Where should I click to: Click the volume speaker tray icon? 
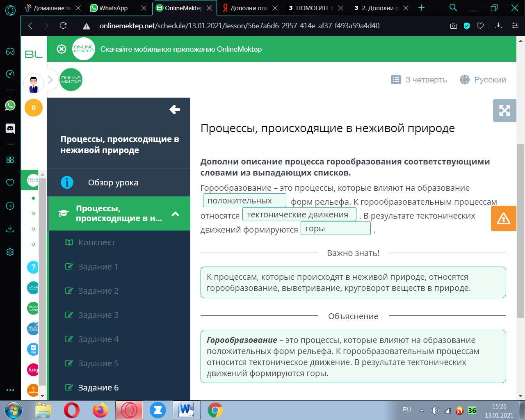(435, 410)
